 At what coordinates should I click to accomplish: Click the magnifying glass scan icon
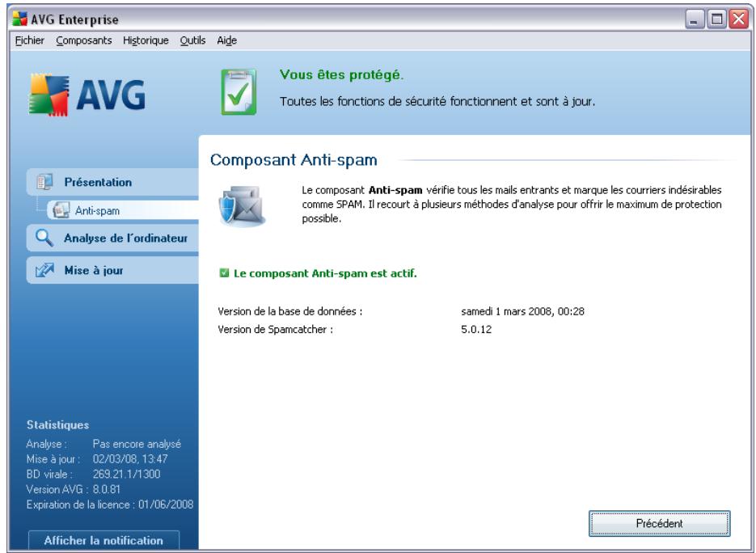click(44, 238)
